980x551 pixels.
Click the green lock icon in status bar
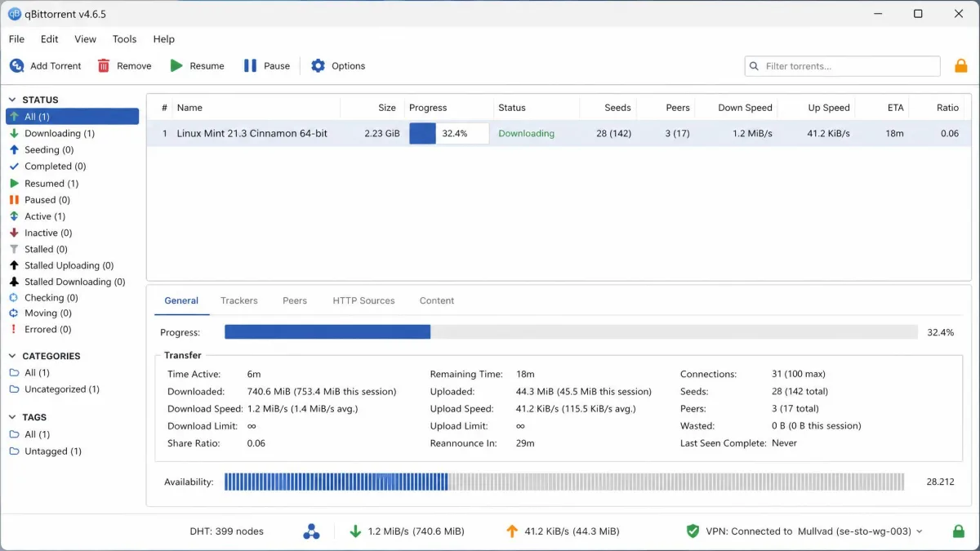coord(959,531)
